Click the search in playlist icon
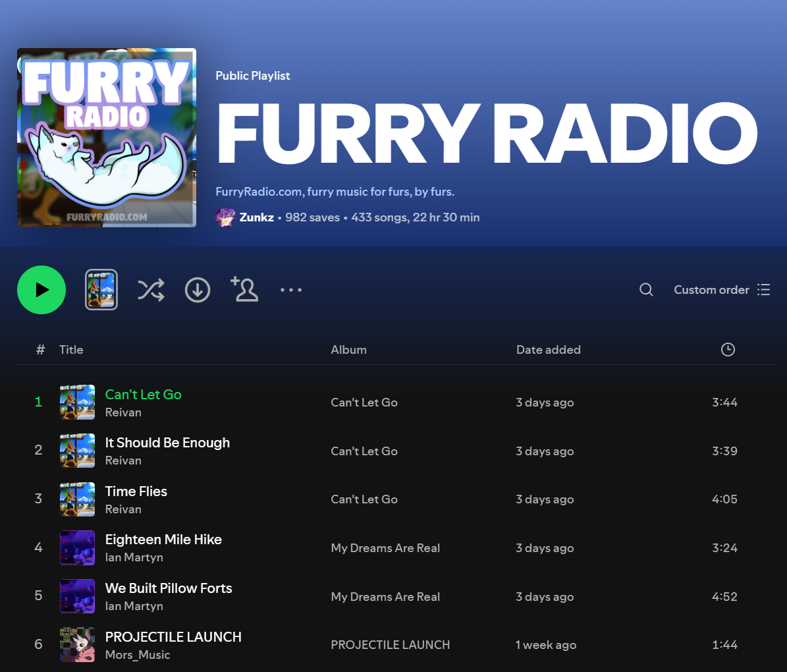This screenshot has height=672, width=787. [646, 290]
